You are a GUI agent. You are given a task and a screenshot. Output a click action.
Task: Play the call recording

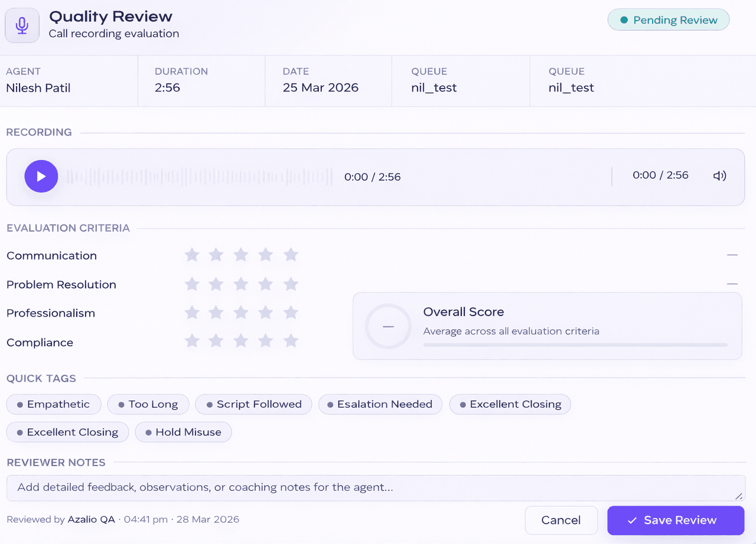coord(41,176)
